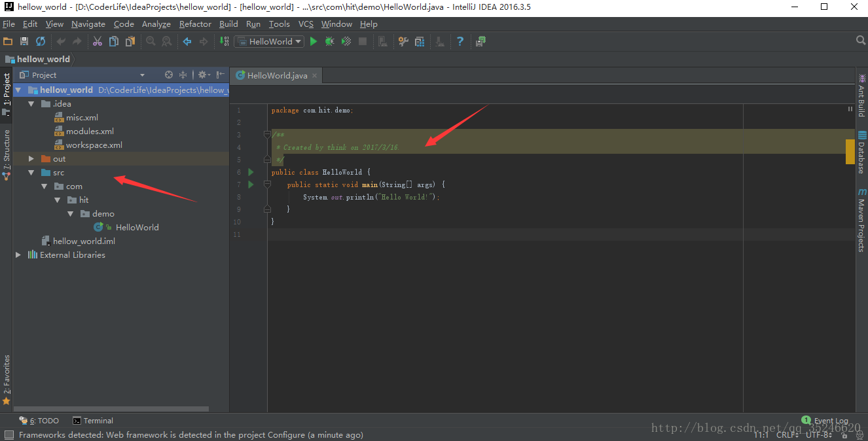Toggle the Favorites side tool window

tap(7, 379)
